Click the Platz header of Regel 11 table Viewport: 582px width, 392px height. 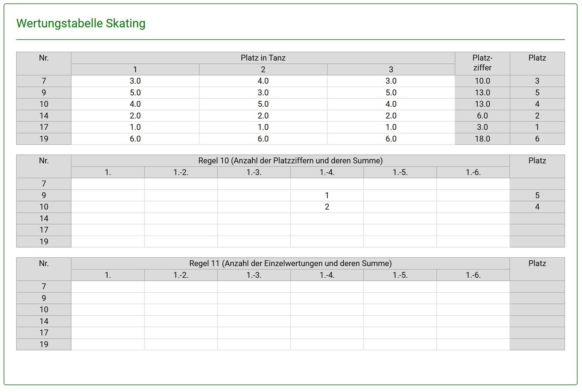537,264
